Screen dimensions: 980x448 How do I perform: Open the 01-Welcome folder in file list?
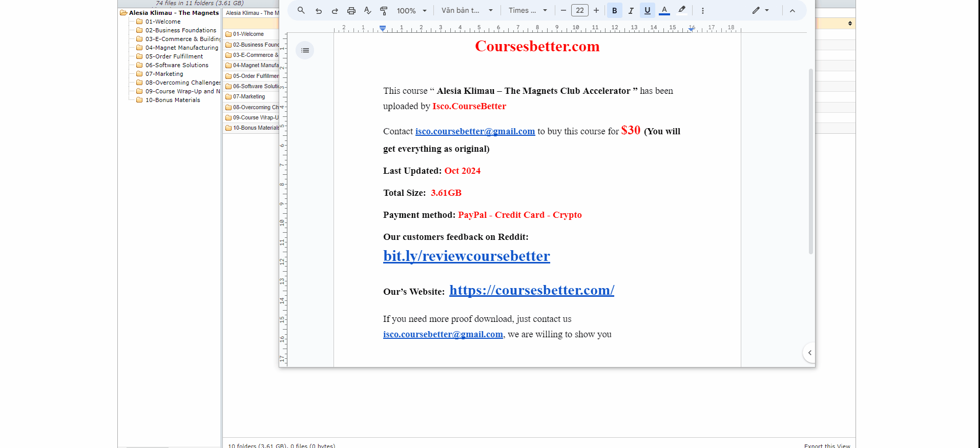click(x=248, y=34)
